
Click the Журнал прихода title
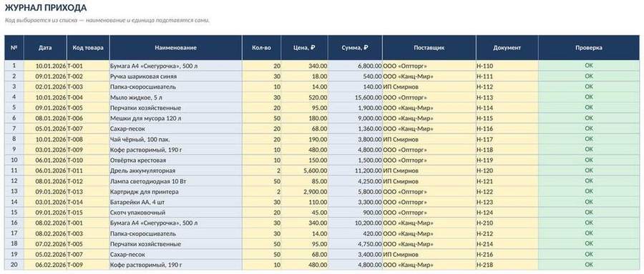tap(46, 8)
